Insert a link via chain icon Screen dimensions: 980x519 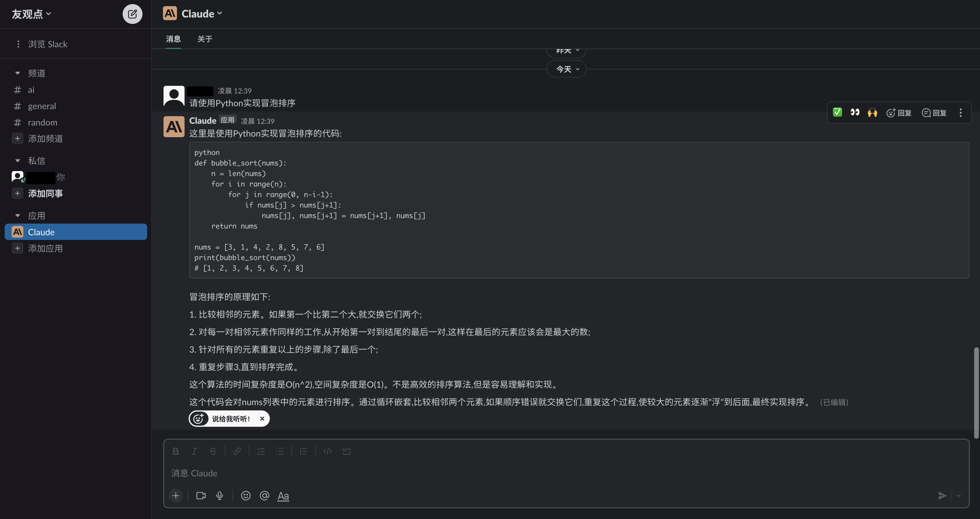coord(237,451)
